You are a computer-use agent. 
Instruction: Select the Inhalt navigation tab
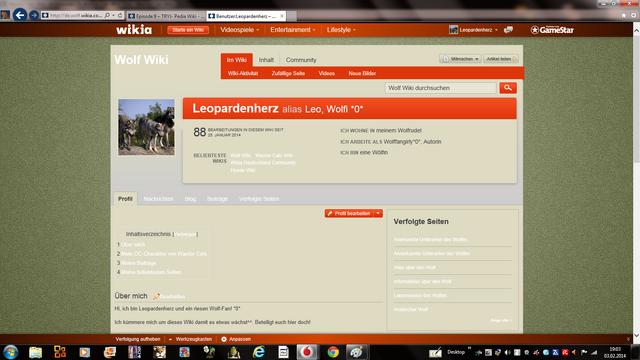(266, 60)
